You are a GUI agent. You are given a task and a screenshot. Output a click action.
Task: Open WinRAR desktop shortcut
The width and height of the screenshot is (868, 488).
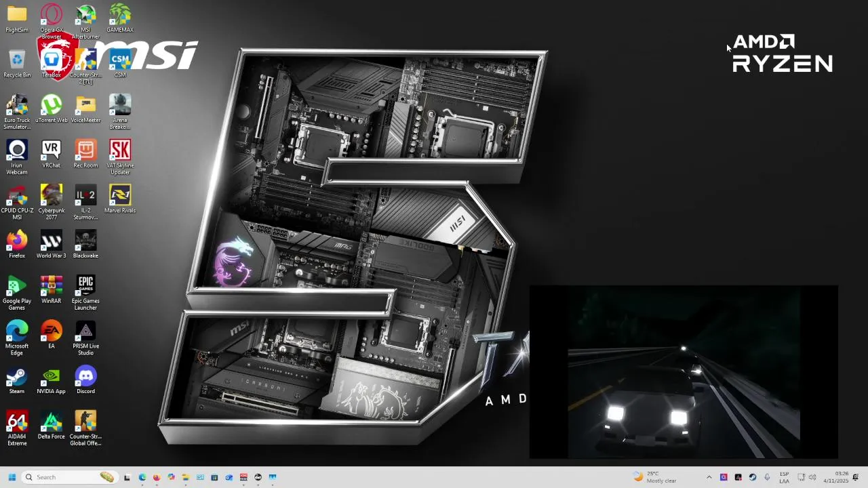pos(52,290)
